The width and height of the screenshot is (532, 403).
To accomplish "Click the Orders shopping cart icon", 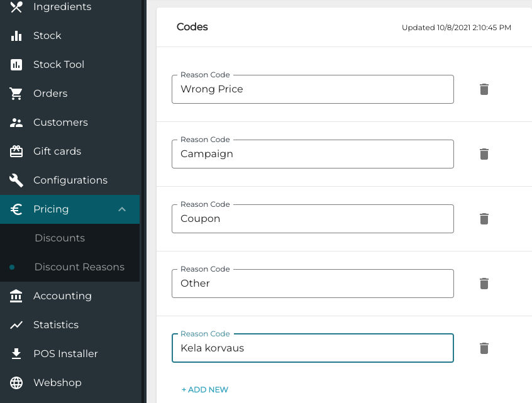I will coord(16,94).
